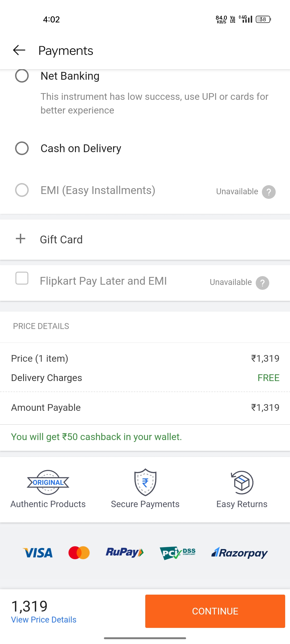This screenshot has width=290, height=644.
Task: Tap the Mastercard logo
Action: pos(79,553)
